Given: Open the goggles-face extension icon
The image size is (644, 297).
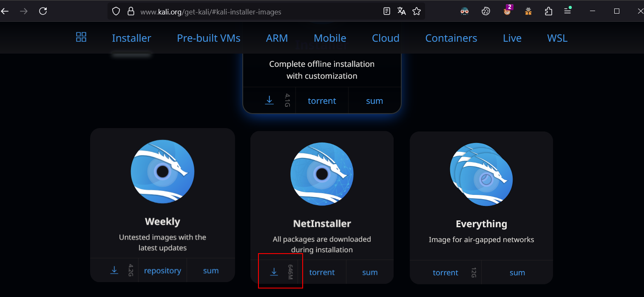Looking at the screenshot, I should click(465, 11).
